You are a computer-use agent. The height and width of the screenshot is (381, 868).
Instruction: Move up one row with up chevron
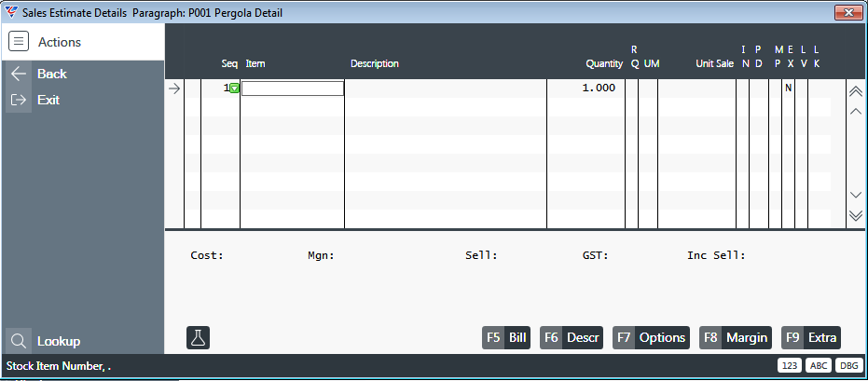(856, 112)
